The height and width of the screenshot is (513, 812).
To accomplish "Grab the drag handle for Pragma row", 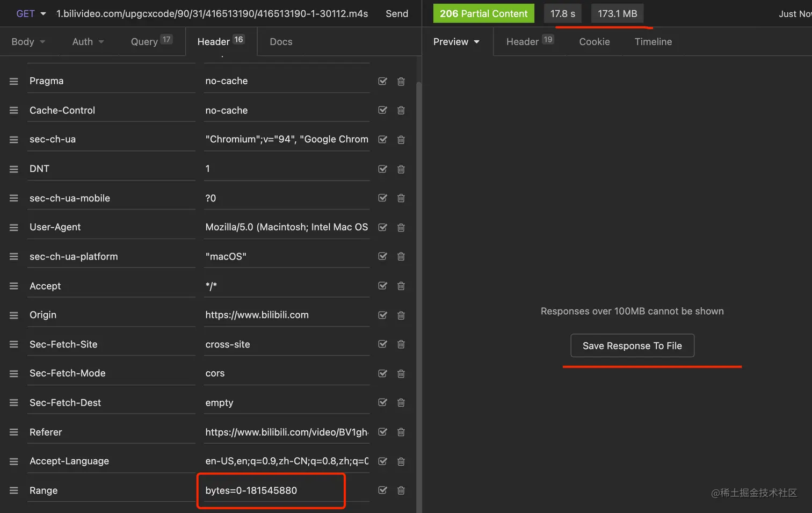I will coord(14,81).
